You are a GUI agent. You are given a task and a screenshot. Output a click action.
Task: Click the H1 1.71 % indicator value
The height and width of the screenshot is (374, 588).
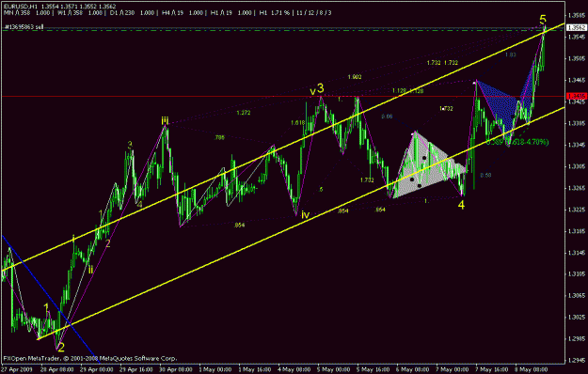274,13
